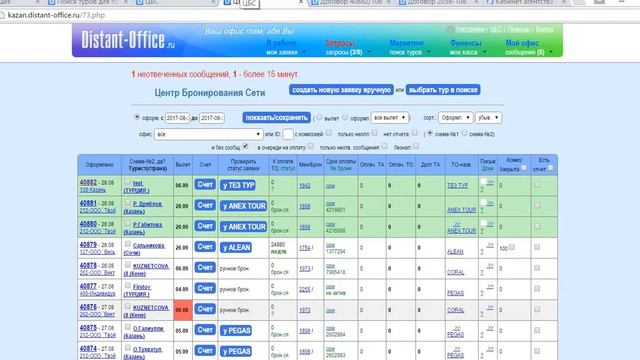The width and height of the screenshot is (640, 360).
Task: Check status 'у ТЕЗ ТУР' button
Action: pos(238,185)
